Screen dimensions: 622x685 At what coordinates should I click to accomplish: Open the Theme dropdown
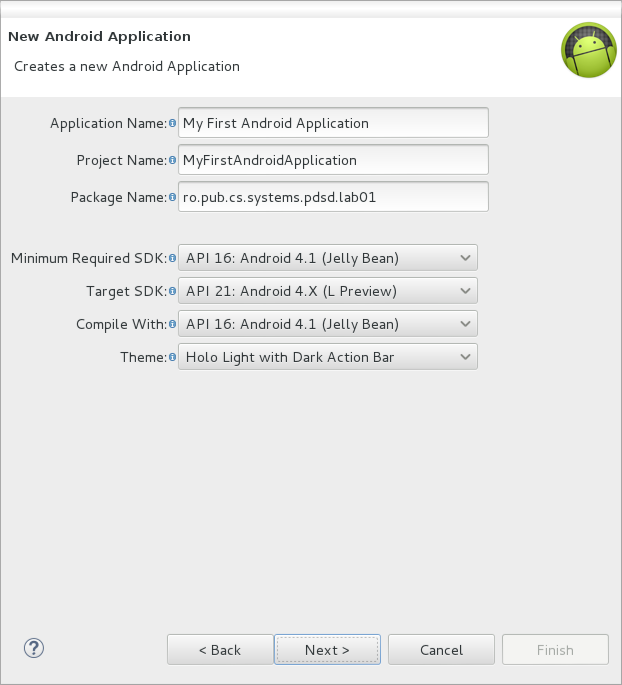click(328, 357)
